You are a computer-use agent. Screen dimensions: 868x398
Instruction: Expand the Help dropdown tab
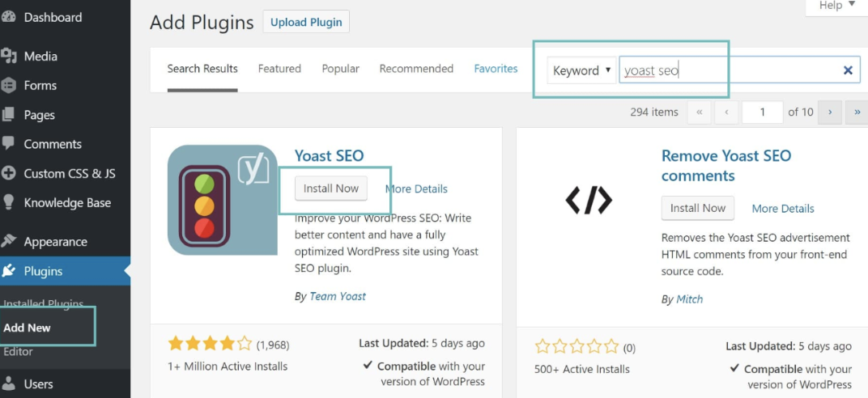point(836,6)
